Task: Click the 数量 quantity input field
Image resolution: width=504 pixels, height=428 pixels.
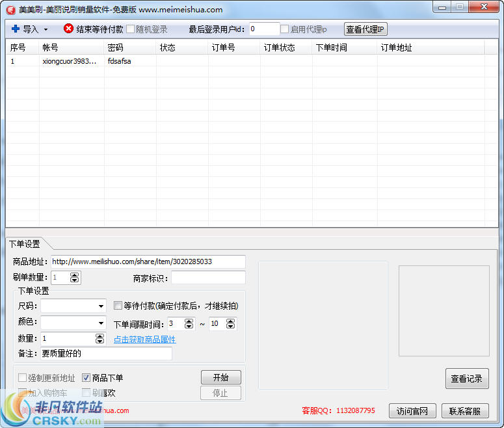Action: (x=68, y=339)
